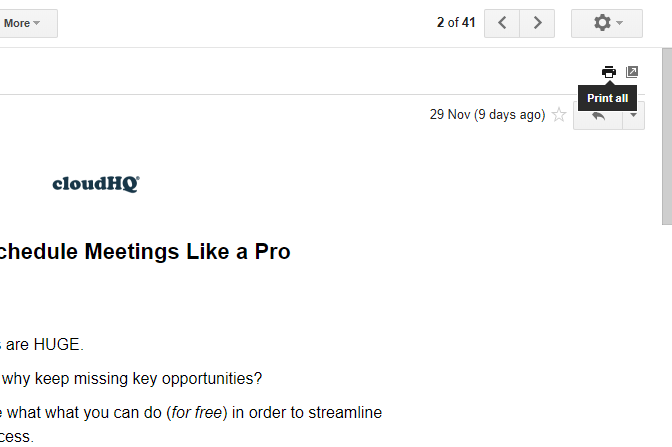Screen dimensions: 672x447
Task: Click the "Meetings Like a Pro" heading
Action: pyautogui.click(x=187, y=252)
